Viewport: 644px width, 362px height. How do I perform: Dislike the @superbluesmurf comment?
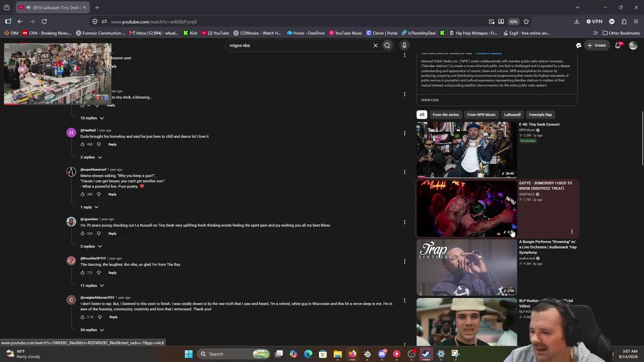coord(99,194)
